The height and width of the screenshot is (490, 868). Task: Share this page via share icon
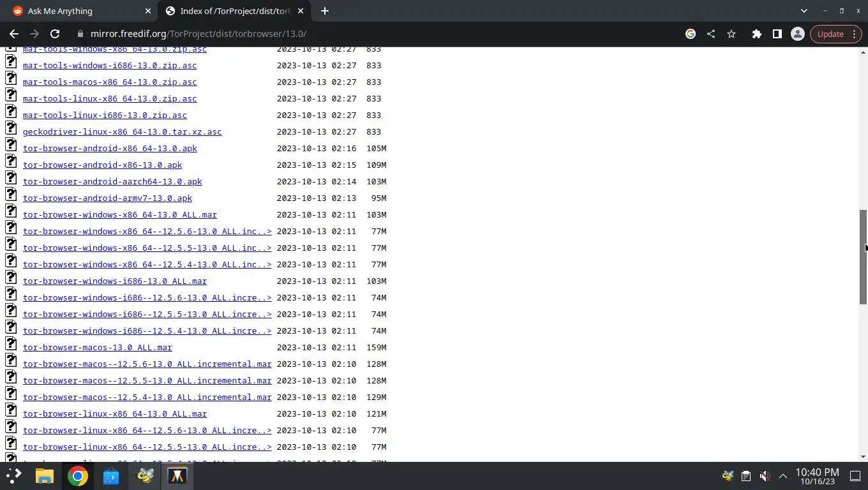[711, 34]
